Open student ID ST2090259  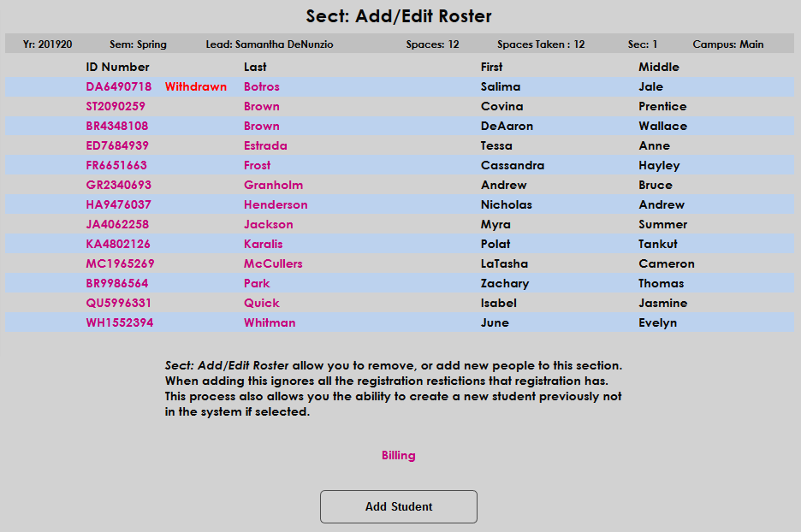[121, 105]
